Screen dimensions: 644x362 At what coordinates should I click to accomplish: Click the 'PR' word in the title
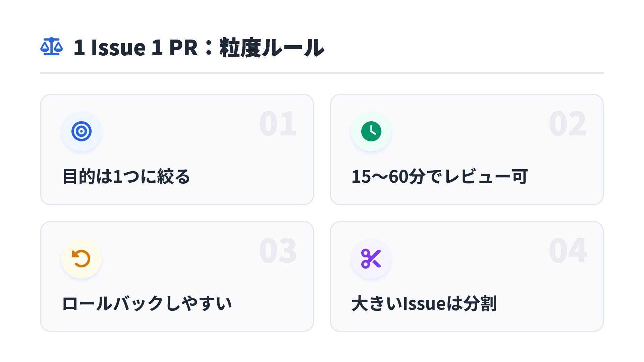point(183,47)
